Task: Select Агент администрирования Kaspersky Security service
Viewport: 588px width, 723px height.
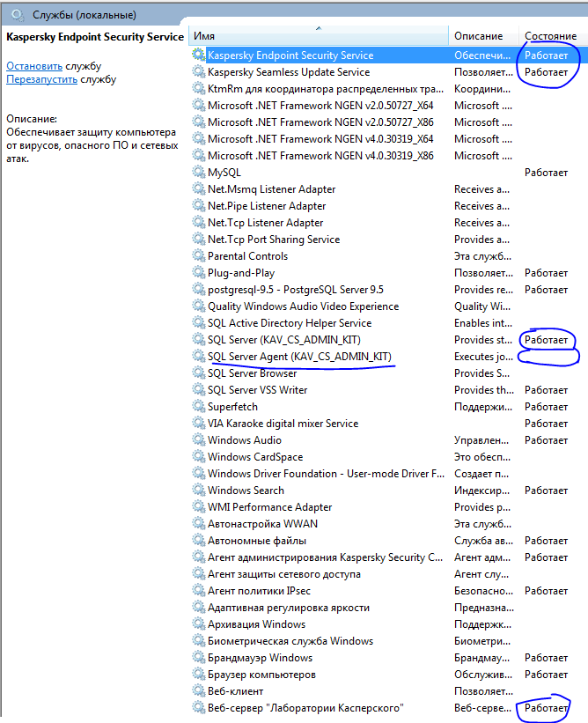Action: point(325,557)
